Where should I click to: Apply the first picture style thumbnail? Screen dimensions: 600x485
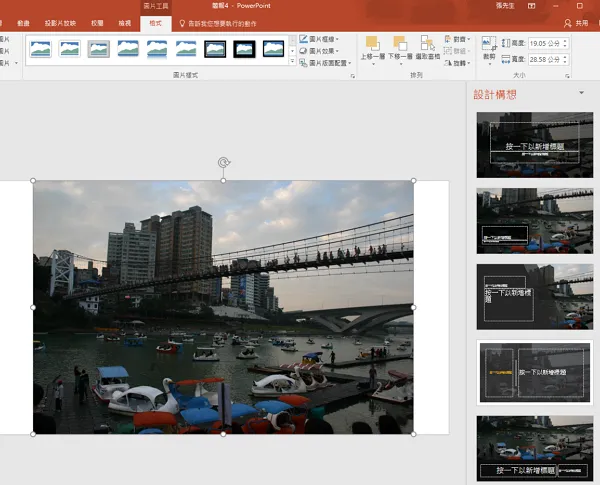click(x=40, y=49)
